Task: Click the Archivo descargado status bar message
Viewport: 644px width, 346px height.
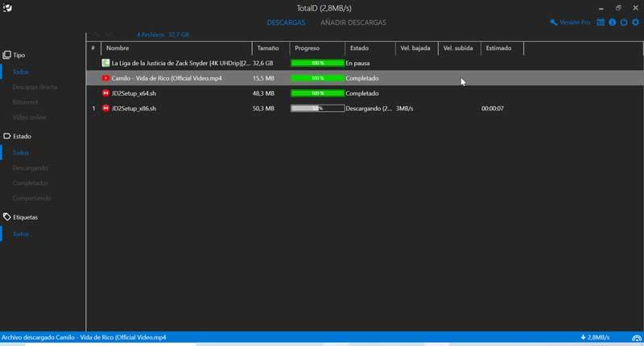Action: (84, 337)
